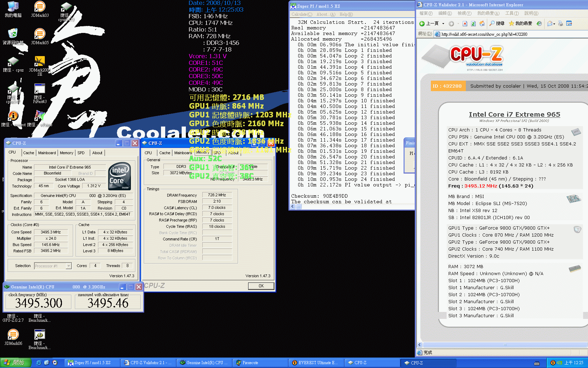Click the Intel Core i7 Extreme 965 heading
This screenshot has height=368, width=588.
(514, 115)
